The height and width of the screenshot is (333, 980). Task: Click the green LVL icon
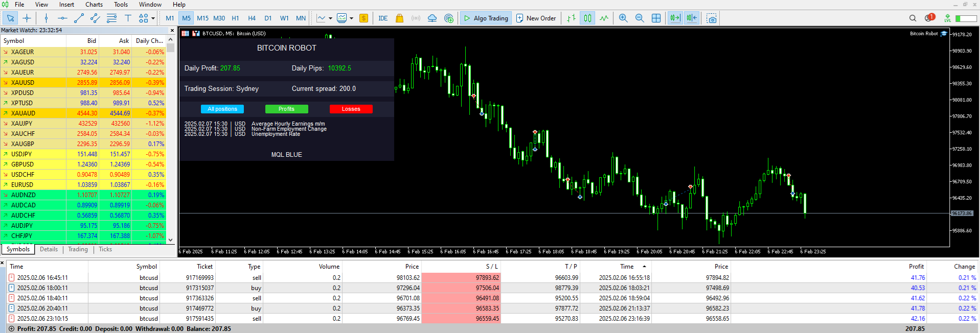point(947,18)
